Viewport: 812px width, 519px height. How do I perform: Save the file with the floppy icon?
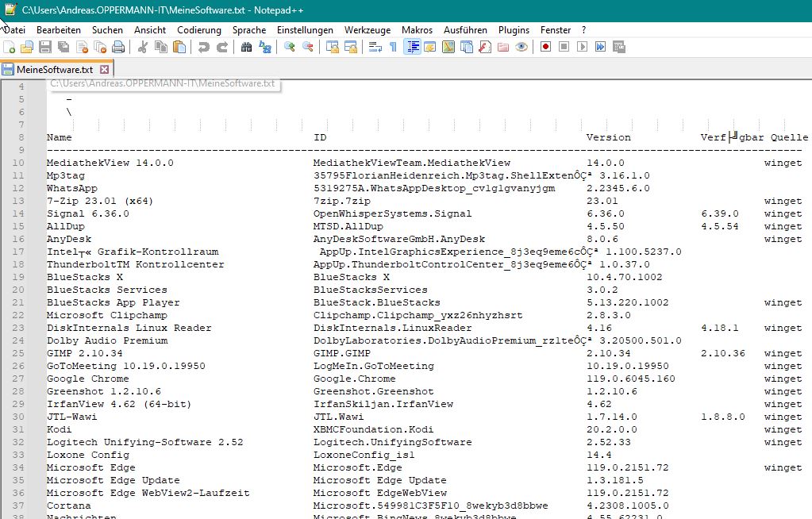[45, 47]
